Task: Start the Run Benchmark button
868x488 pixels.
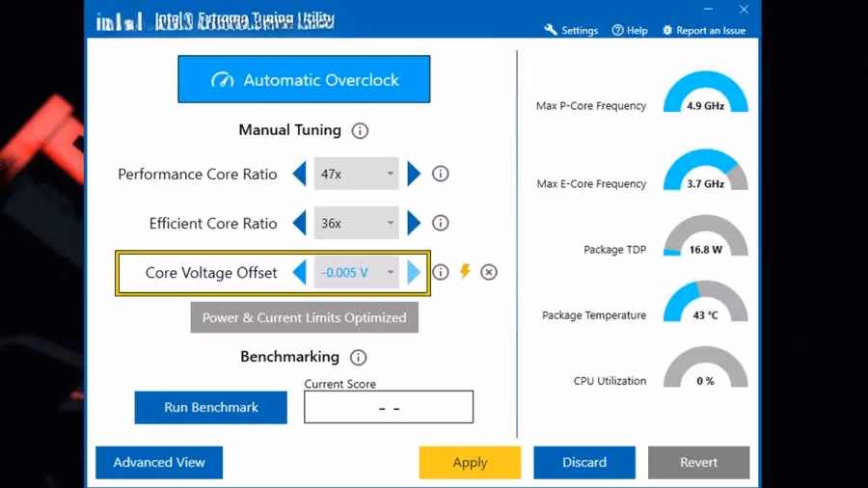Action: point(211,407)
